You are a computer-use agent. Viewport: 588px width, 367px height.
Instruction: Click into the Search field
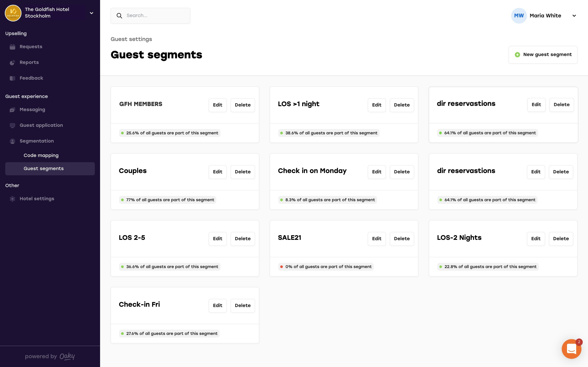(x=156, y=16)
